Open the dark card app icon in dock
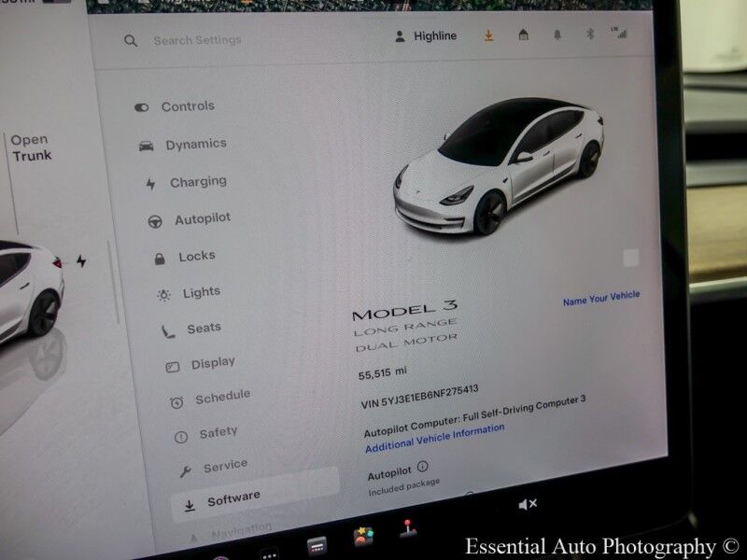Viewport: 747px width, 560px height. point(317,546)
